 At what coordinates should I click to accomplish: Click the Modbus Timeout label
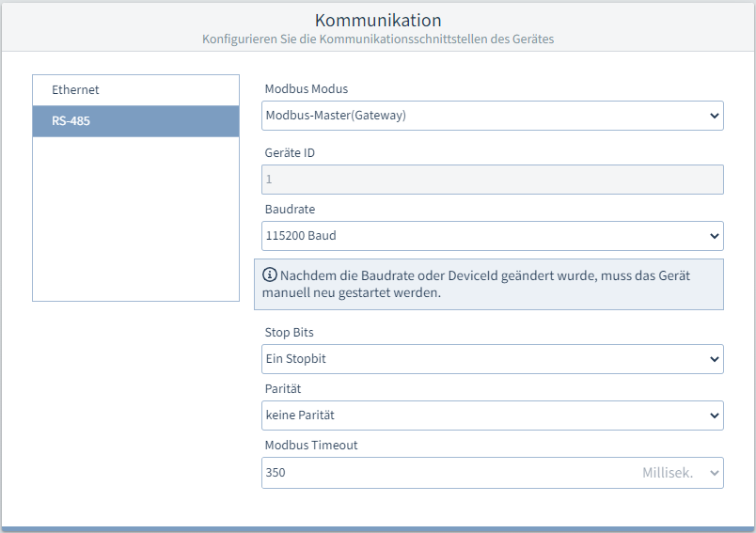point(311,446)
